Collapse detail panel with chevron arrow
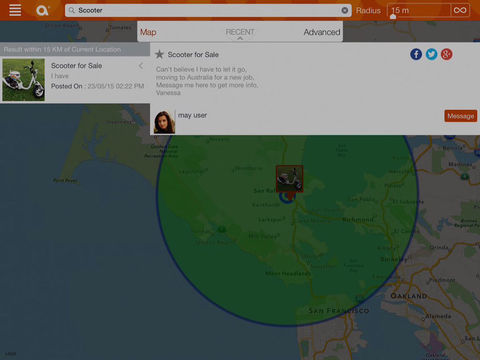The width and height of the screenshot is (480, 360). click(141, 66)
